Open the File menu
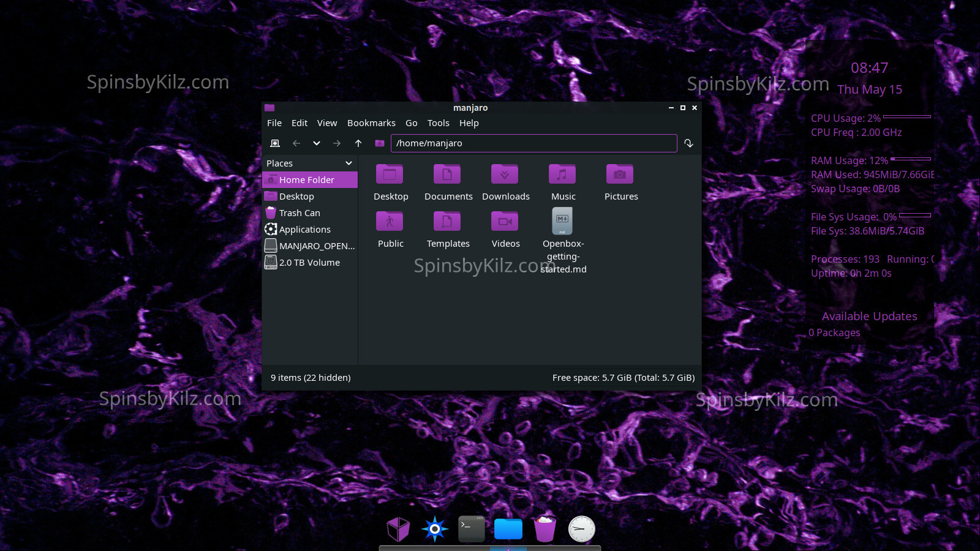980x551 pixels. 274,123
